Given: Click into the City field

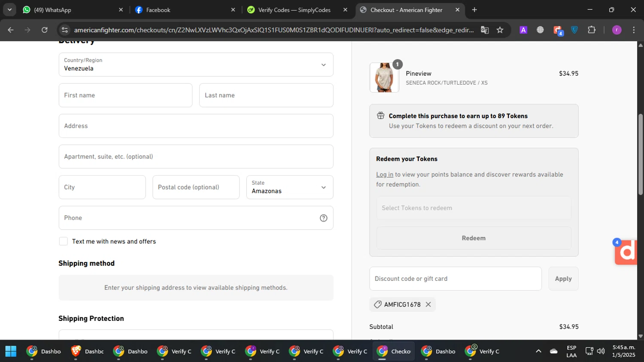Looking at the screenshot, I should coord(102,187).
